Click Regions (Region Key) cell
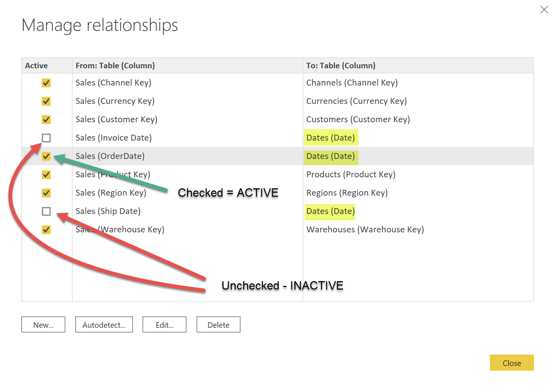The image size is (556, 392). (x=347, y=193)
